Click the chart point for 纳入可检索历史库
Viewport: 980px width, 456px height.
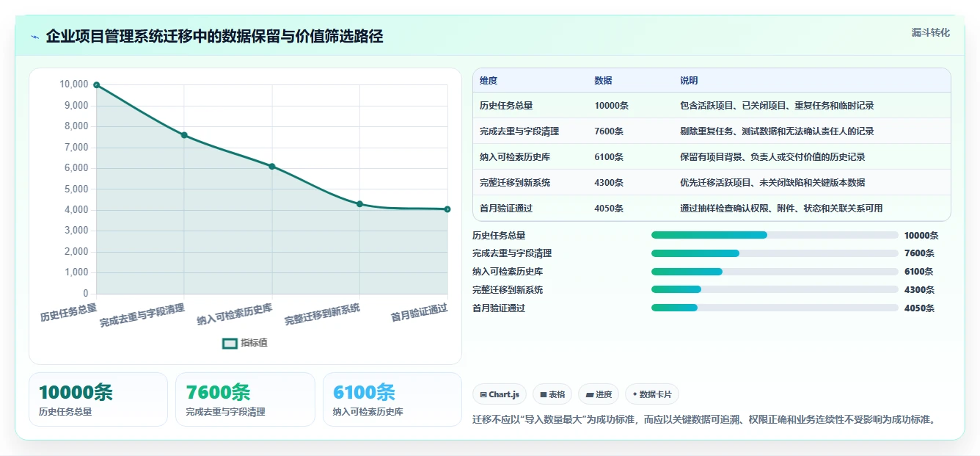(272, 167)
